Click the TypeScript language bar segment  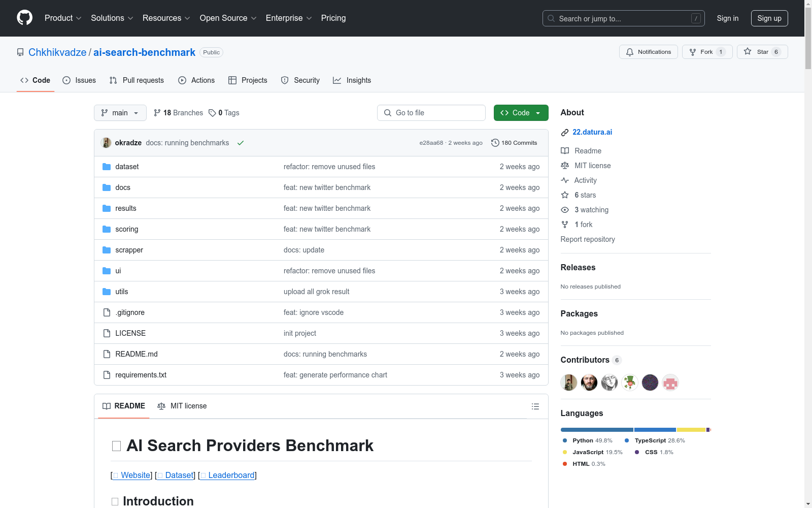(x=655, y=430)
